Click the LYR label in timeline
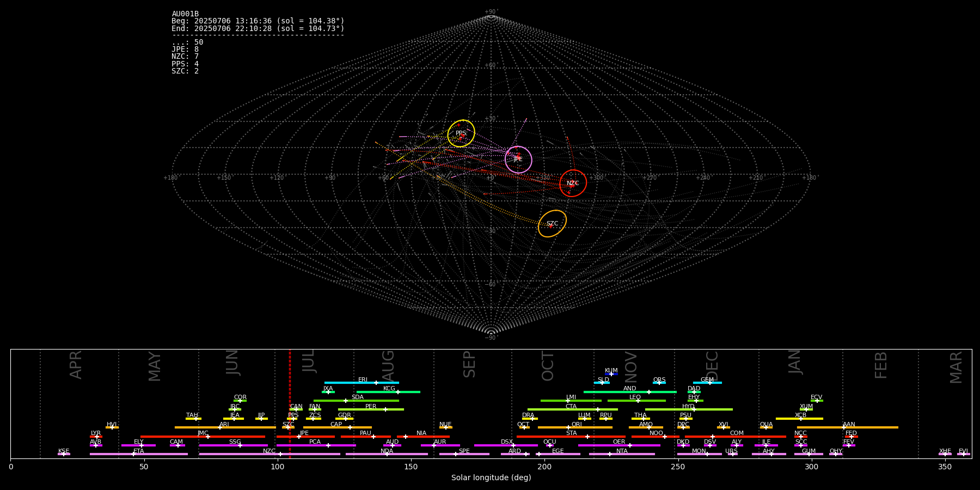Viewport: 980px width, 490px height. 96,433
